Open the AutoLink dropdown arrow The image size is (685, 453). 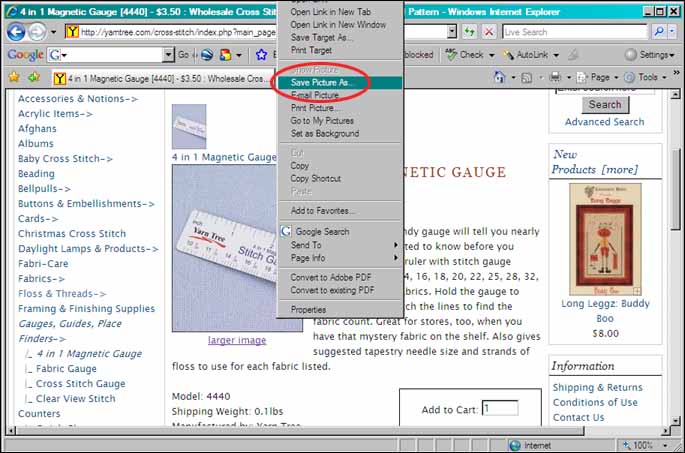click(556, 55)
